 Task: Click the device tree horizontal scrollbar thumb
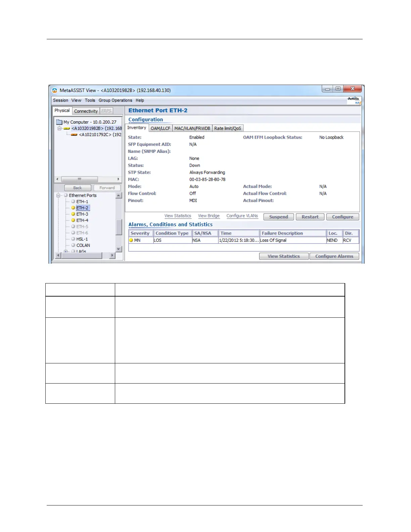[x=80, y=179]
